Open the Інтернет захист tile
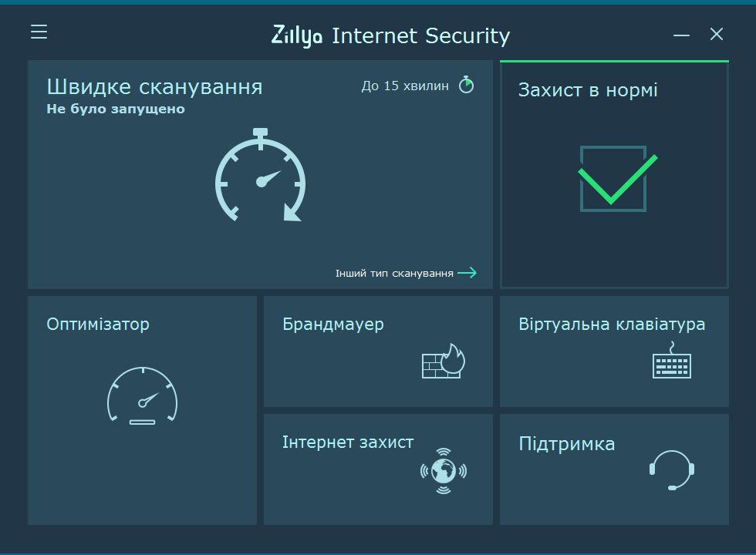The image size is (756, 555). (378, 469)
